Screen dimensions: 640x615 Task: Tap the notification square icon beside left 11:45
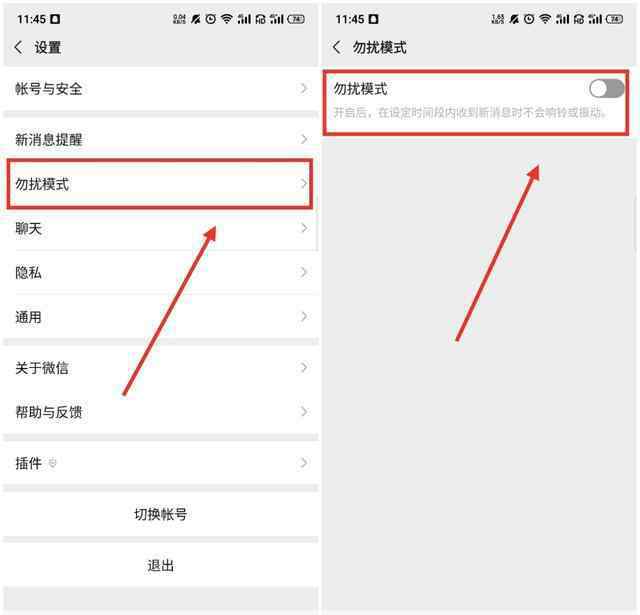pyautogui.click(x=55, y=19)
